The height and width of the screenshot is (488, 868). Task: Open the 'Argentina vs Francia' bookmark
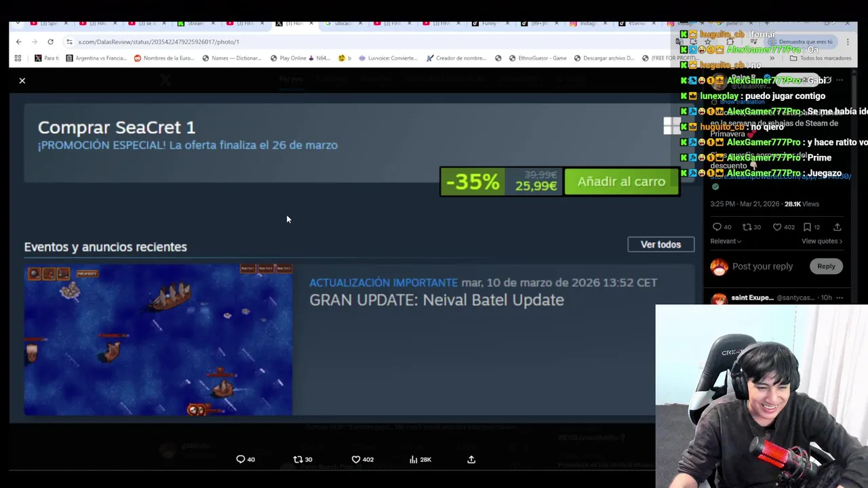pyautogui.click(x=96, y=58)
